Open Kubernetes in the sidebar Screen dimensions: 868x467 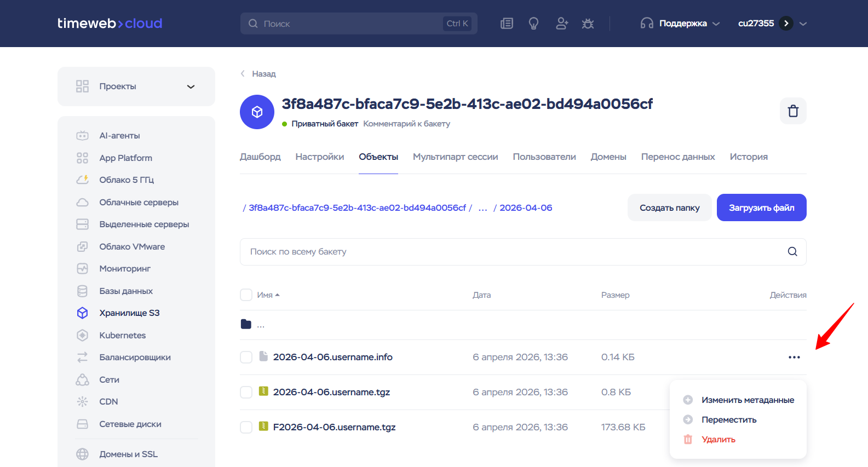click(x=123, y=335)
